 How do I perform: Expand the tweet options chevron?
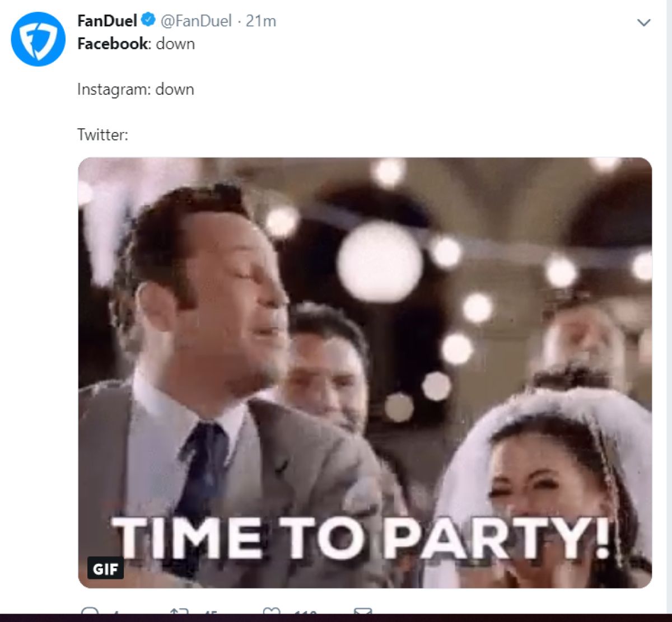click(x=644, y=22)
